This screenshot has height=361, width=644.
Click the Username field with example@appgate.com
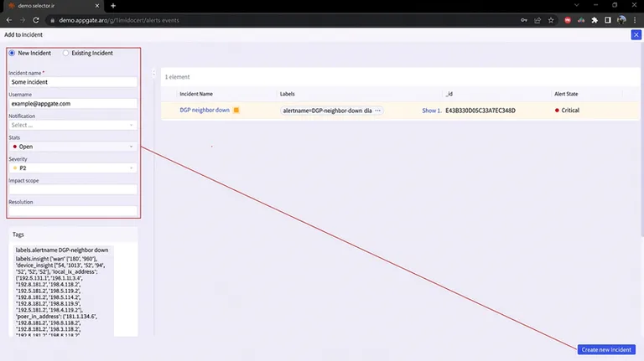click(x=73, y=104)
